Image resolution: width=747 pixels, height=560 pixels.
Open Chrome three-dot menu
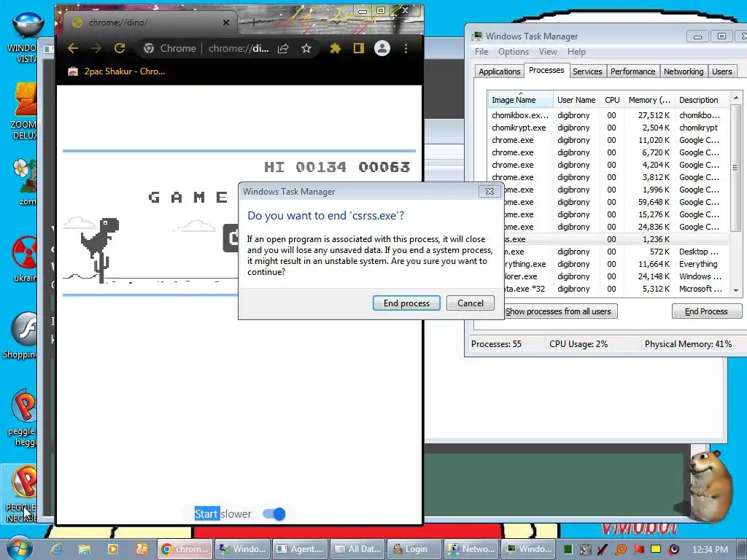[x=406, y=48]
